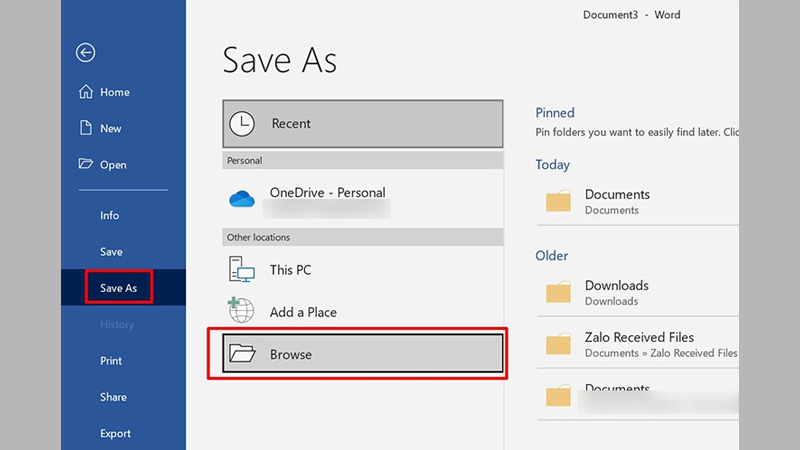Open the Downloads folder under Older
Viewport: 800px width, 450px height.
pyautogui.click(x=616, y=292)
